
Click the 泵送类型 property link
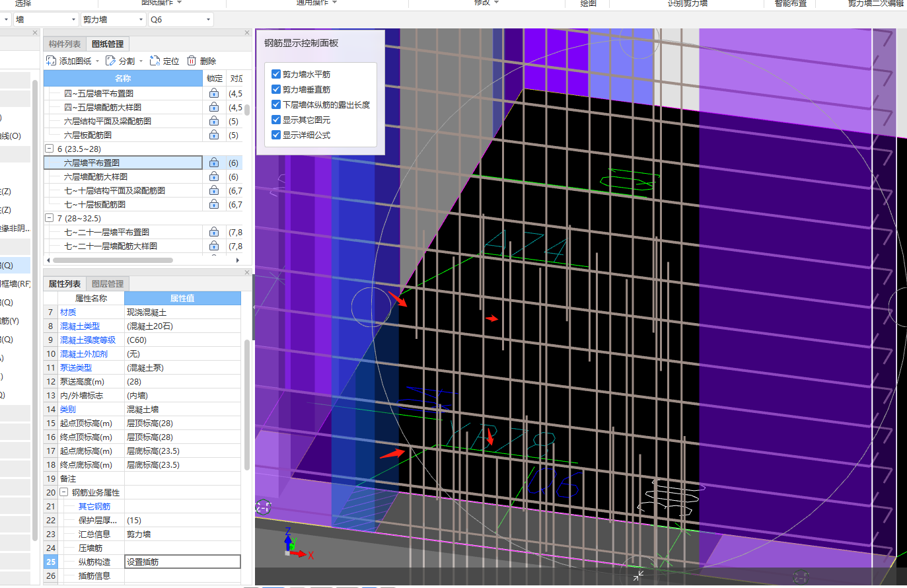(76, 367)
